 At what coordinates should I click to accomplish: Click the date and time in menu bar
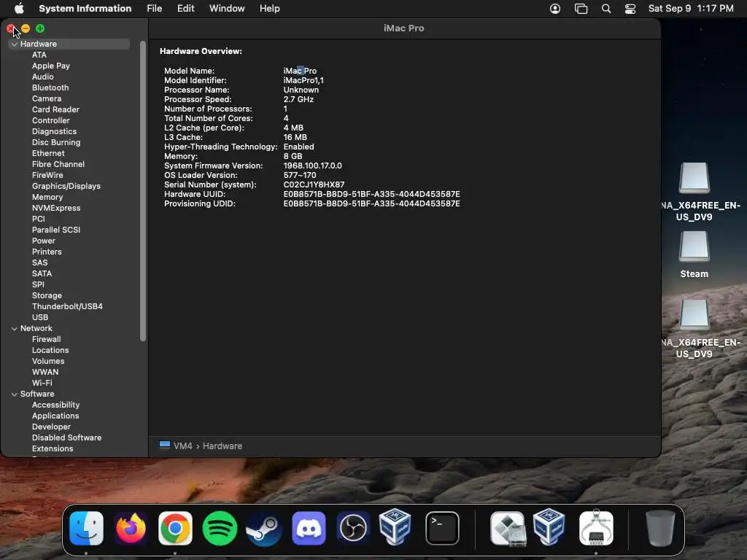691,9
